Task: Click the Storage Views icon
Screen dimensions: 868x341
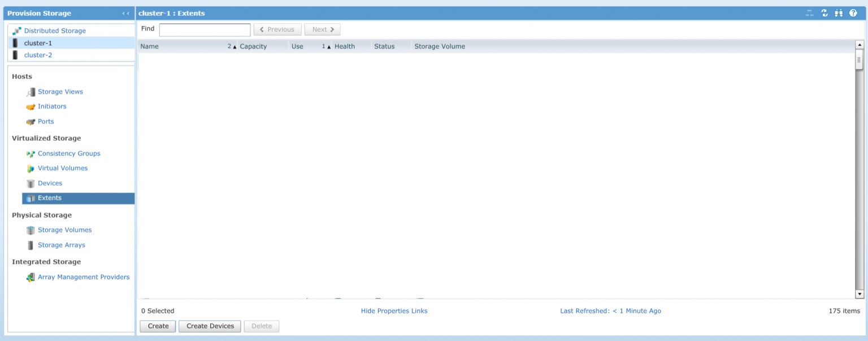Action: click(x=31, y=92)
